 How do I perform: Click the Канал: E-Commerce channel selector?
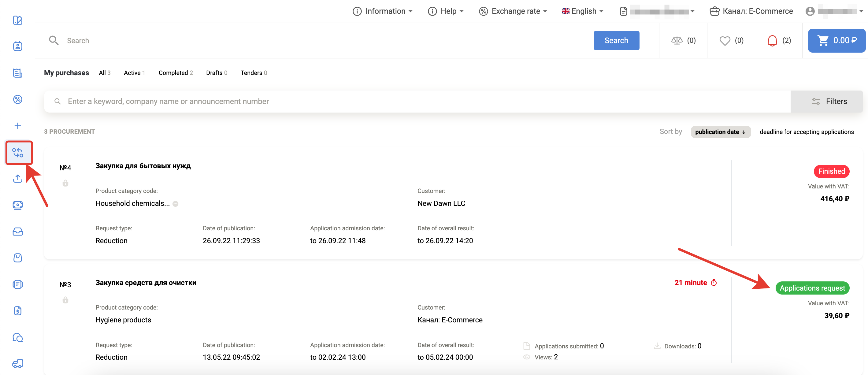[751, 11]
